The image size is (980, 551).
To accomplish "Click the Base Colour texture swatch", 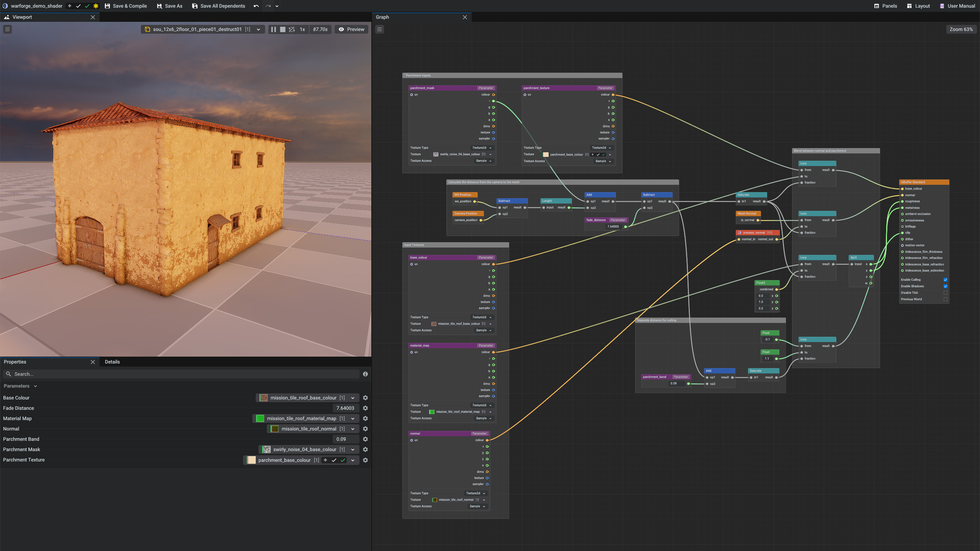I will [x=264, y=398].
